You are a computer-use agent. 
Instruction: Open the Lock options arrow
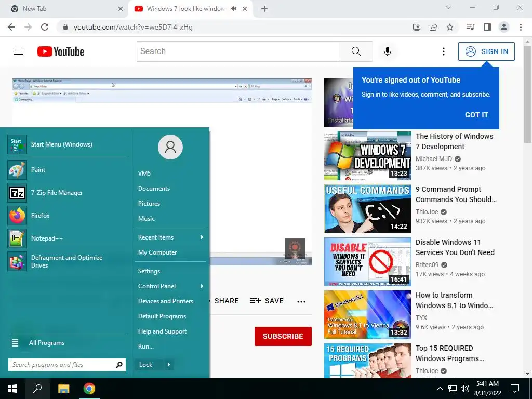[169, 365]
